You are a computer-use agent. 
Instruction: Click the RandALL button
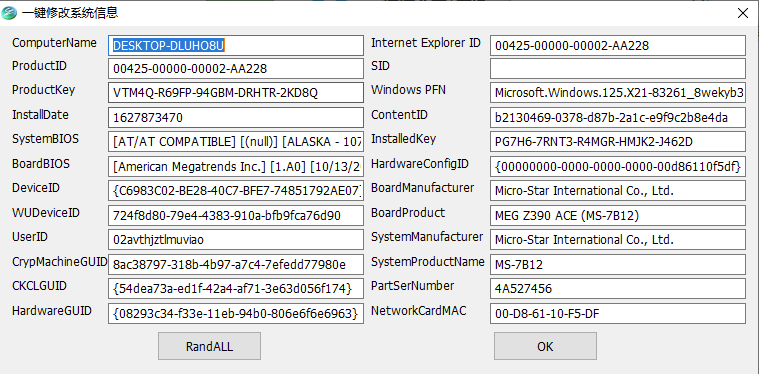(x=210, y=346)
